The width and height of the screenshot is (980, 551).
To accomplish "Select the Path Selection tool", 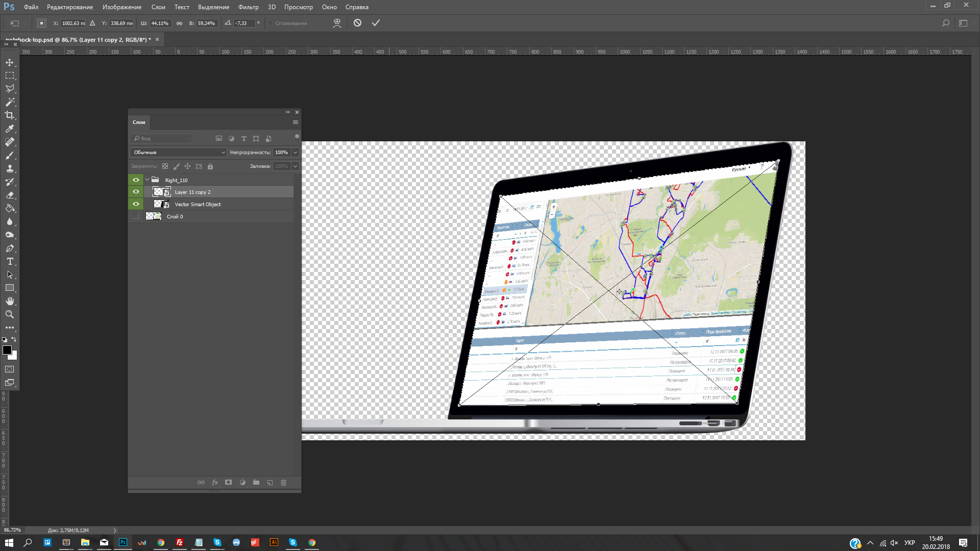I will pos(10,274).
